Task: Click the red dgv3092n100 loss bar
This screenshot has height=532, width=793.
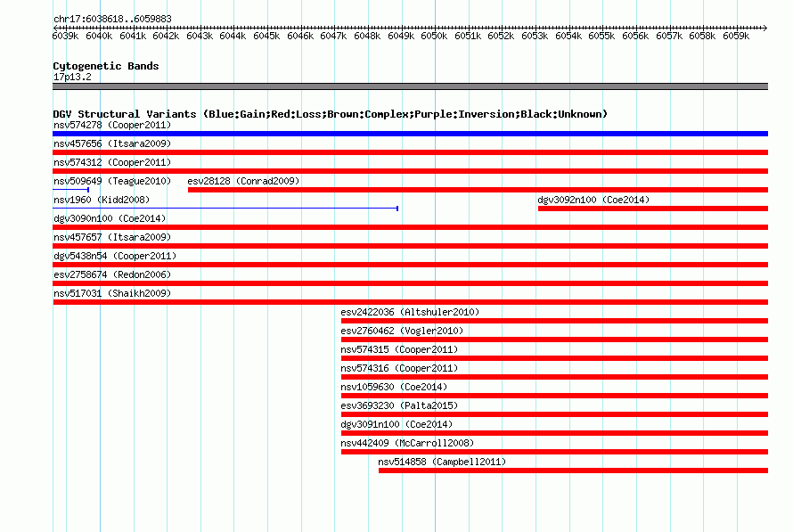Action: click(653, 209)
